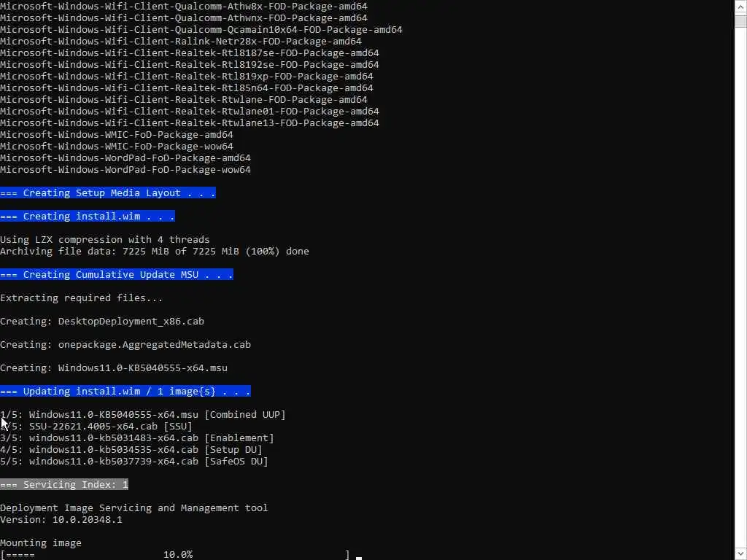Click the WMIC-FoD-Package-wow64 line
Viewport: 747px width, 560px height.
[117, 146]
